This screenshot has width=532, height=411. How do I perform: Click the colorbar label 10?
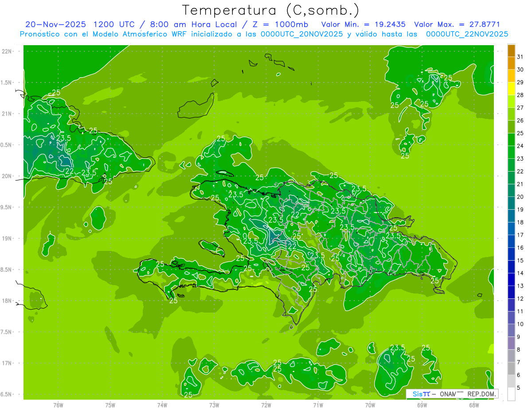click(520, 324)
